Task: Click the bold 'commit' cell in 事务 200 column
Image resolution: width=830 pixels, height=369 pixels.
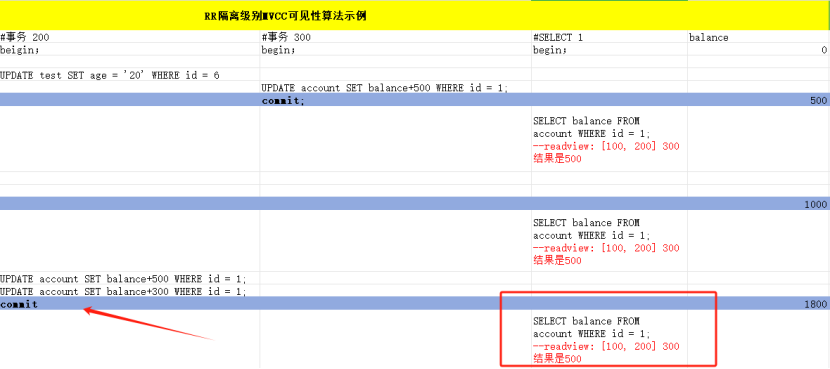Action: pyautogui.click(x=130, y=304)
